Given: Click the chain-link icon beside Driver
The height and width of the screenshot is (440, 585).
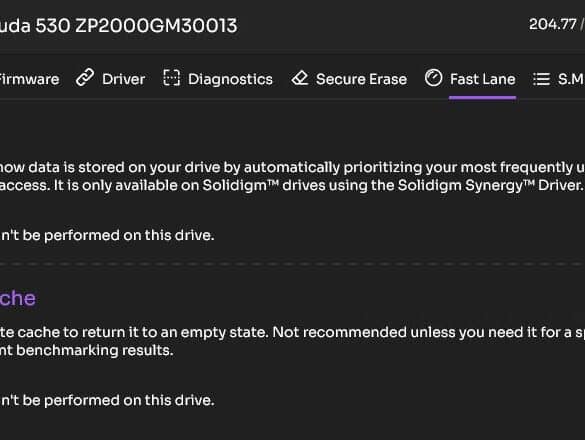Looking at the screenshot, I should pyautogui.click(x=85, y=78).
